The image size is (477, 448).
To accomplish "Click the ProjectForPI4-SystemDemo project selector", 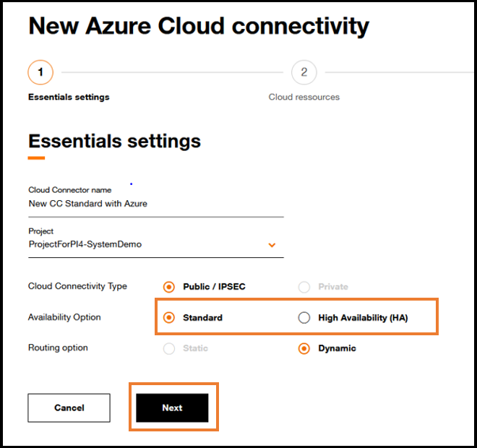I will (156, 244).
